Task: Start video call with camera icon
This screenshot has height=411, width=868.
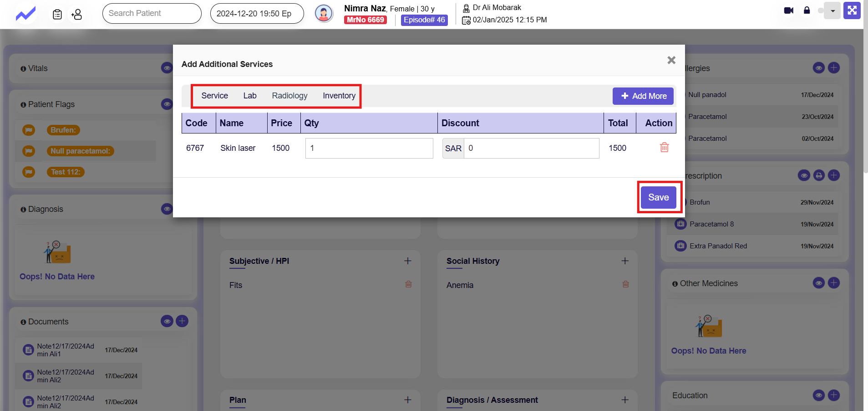Action: [789, 10]
